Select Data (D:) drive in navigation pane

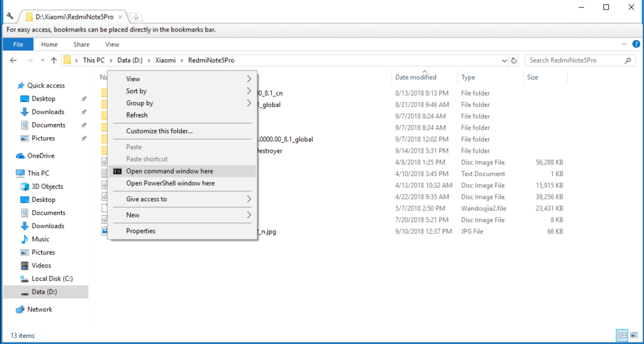[x=45, y=292]
